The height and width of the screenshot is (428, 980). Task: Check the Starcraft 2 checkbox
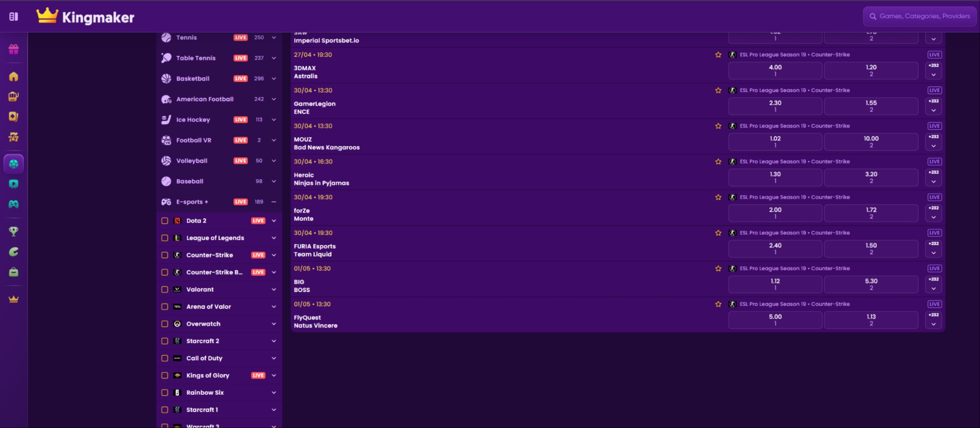tap(165, 341)
